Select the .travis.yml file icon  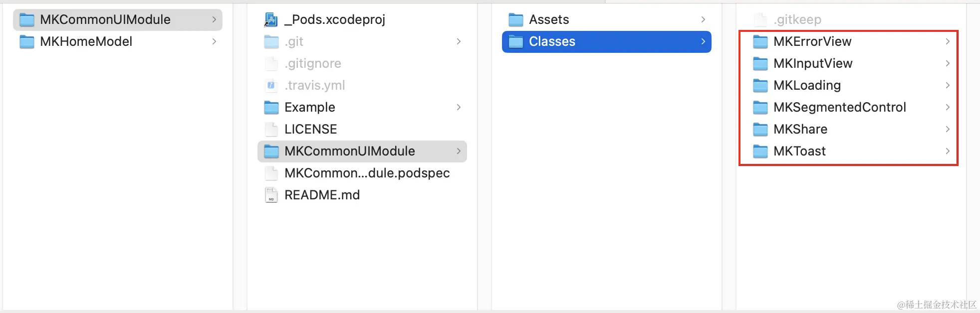271,85
